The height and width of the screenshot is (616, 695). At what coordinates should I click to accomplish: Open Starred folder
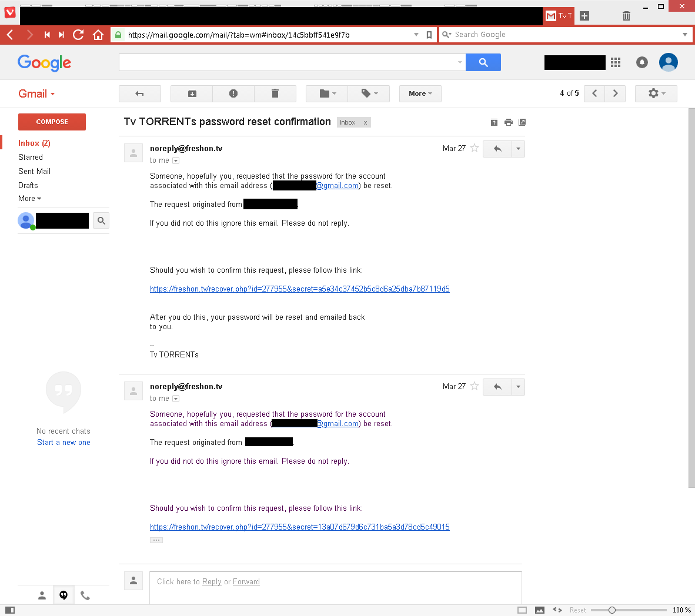tap(31, 158)
